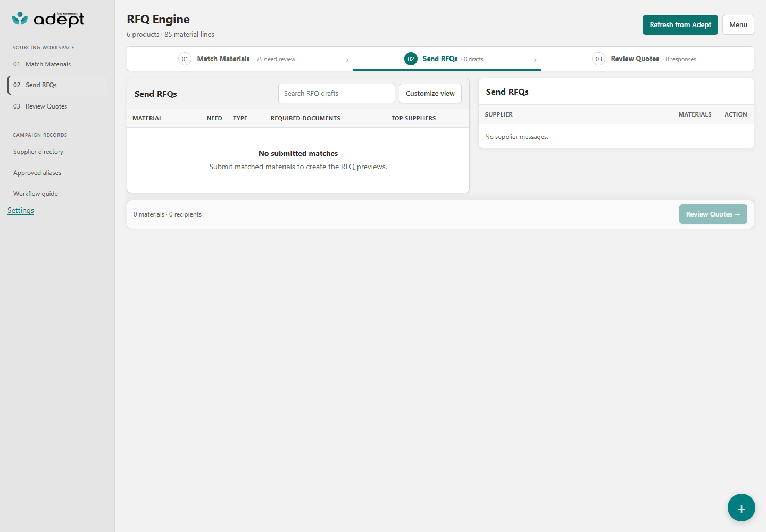
Task: Click SUPPLIER column header
Action: pyautogui.click(x=499, y=114)
